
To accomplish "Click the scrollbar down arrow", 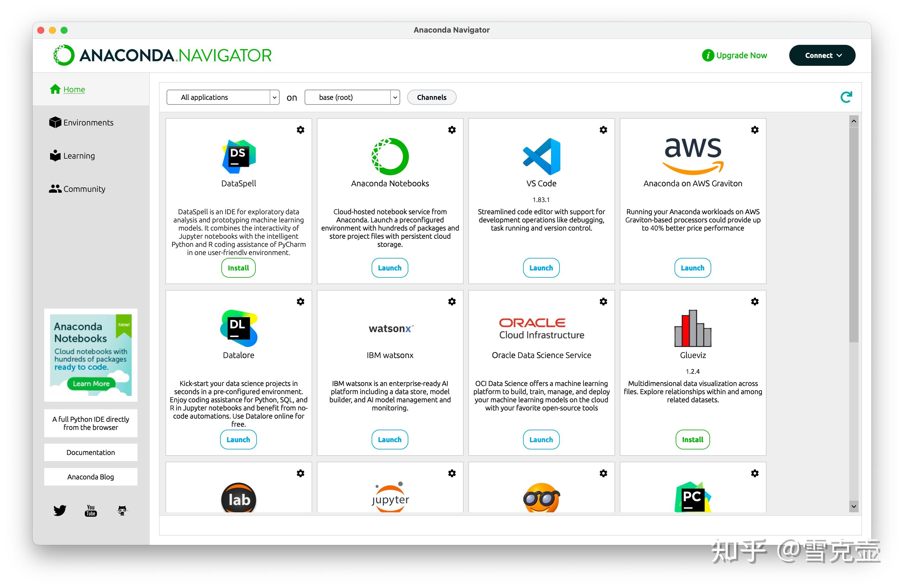I will pyautogui.click(x=854, y=506).
